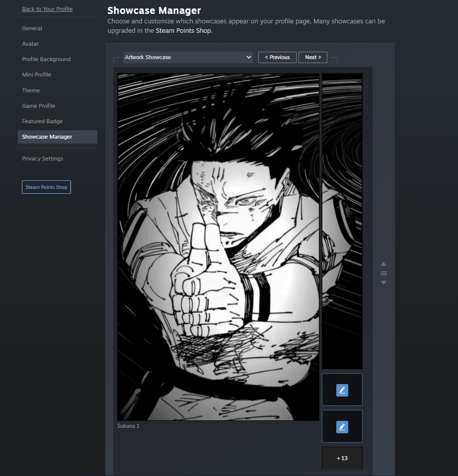Open the Mini Profile section

[x=36, y=75]
